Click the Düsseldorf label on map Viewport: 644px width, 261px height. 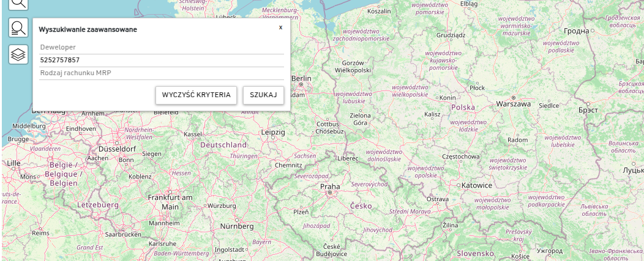[x=116, y=149]
